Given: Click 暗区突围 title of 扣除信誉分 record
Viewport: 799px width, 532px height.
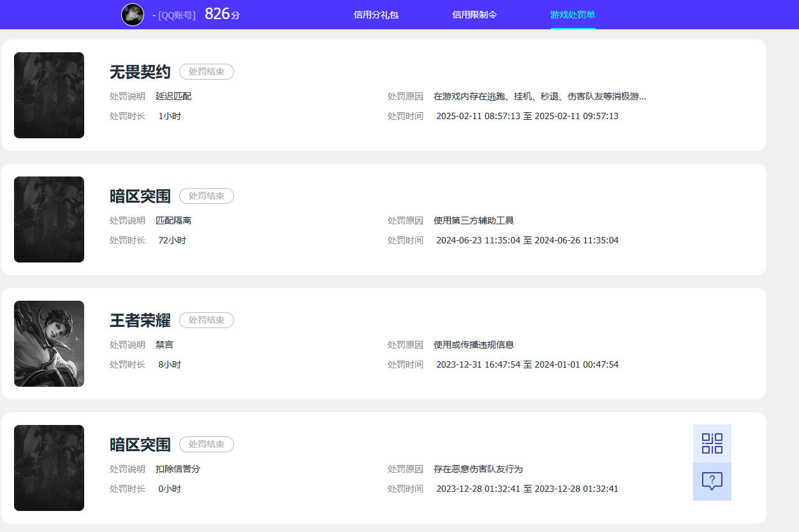Looking at the screenshot, I should click(x=140, y=445).
